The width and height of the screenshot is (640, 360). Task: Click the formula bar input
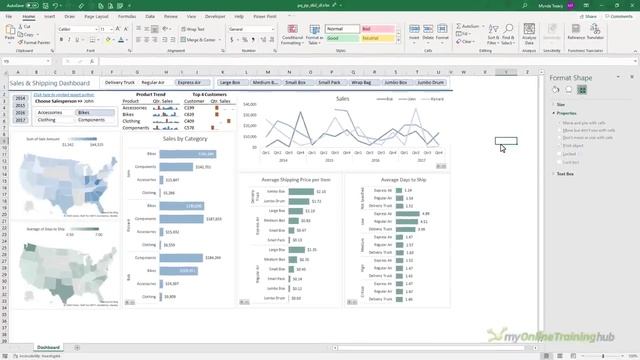click(x=367, y=61)
